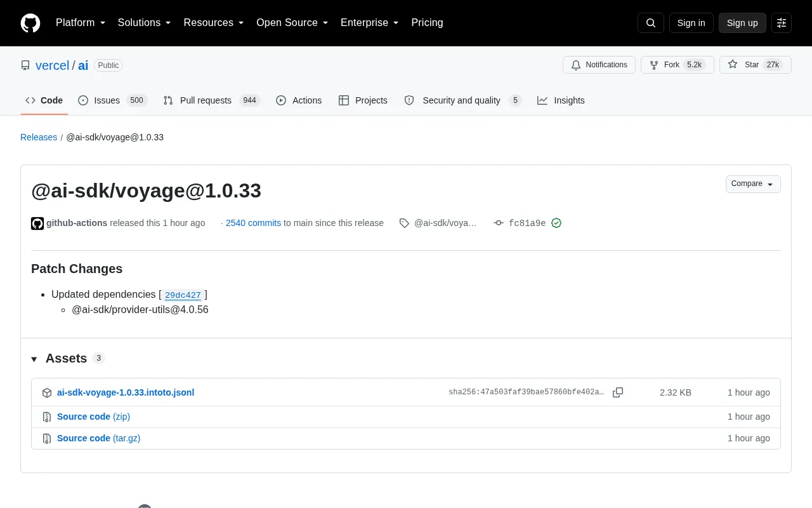812x508 pixels.
Task: Go to the Actions tab
Action: 299,100
